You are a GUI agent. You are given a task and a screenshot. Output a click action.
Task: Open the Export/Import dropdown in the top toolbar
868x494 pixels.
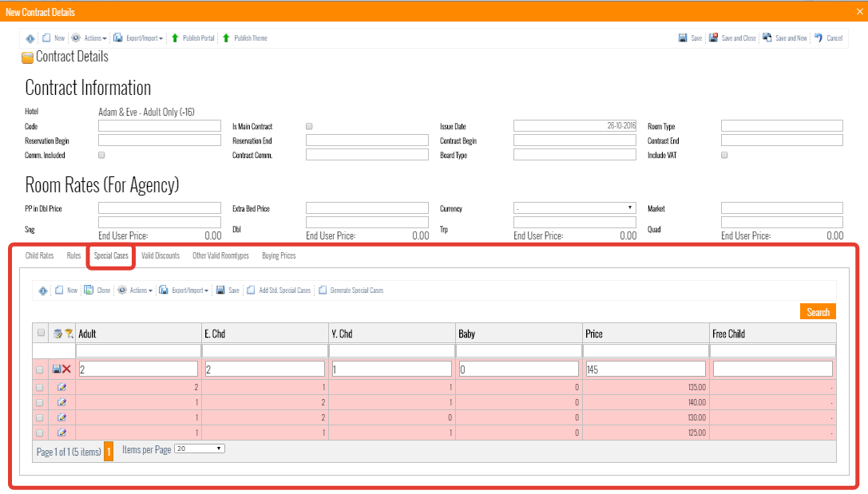pyautogui.click(x=138, y=38)
